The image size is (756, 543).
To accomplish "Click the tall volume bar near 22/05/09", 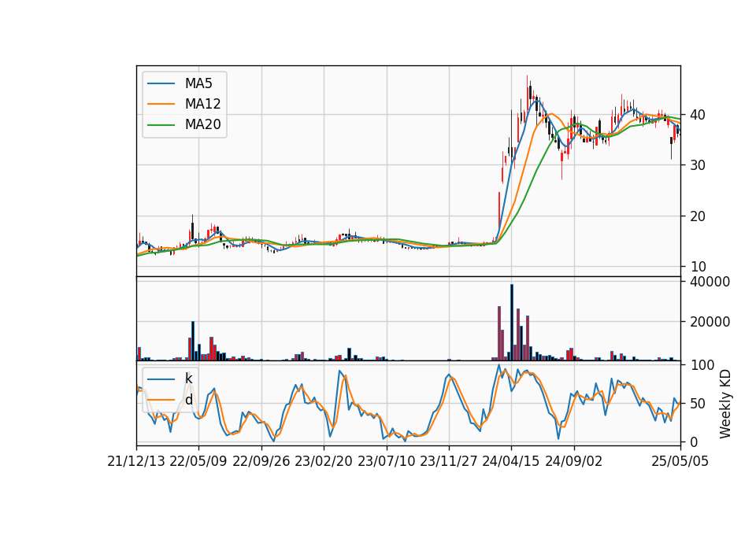I will (193, 341).
